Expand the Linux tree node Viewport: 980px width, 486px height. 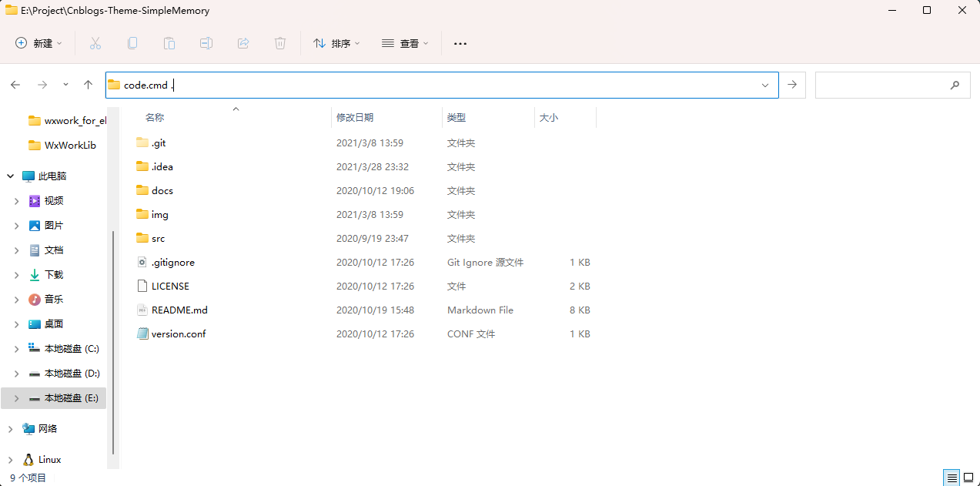coord(11,460)
